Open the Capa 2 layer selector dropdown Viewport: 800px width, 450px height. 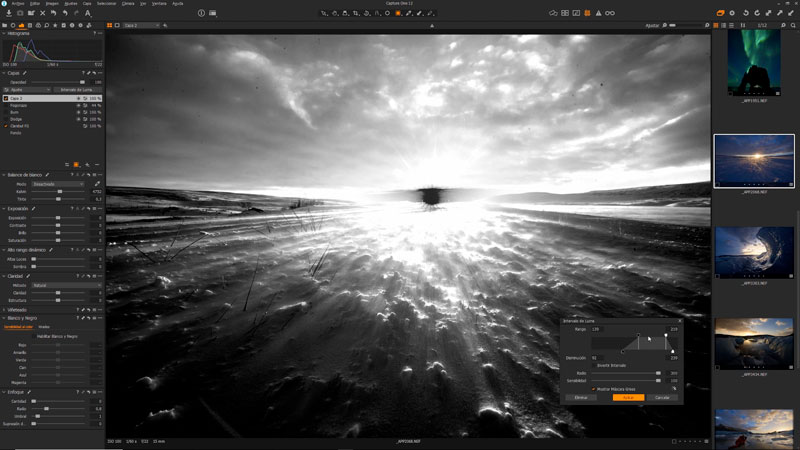(x=140, y=24)
